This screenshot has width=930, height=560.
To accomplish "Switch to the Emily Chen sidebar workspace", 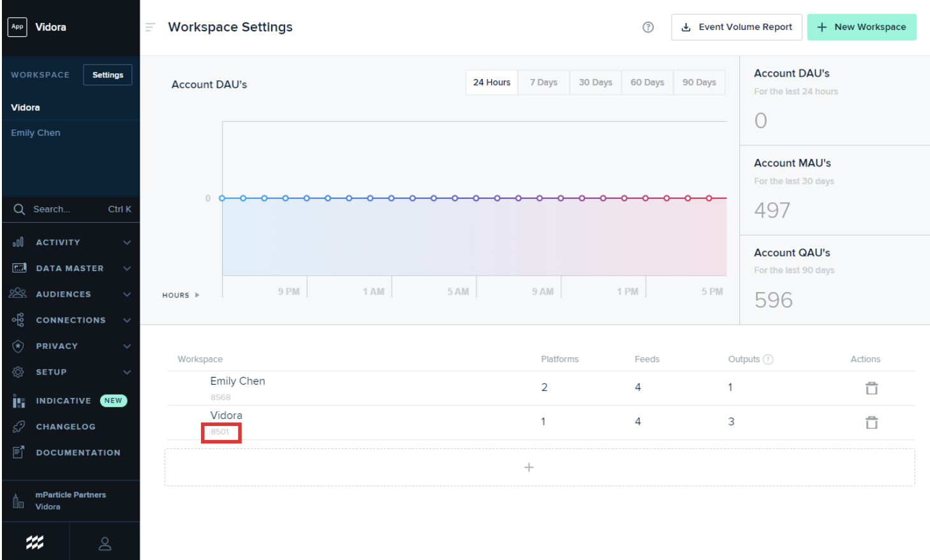I will (36, 133).
